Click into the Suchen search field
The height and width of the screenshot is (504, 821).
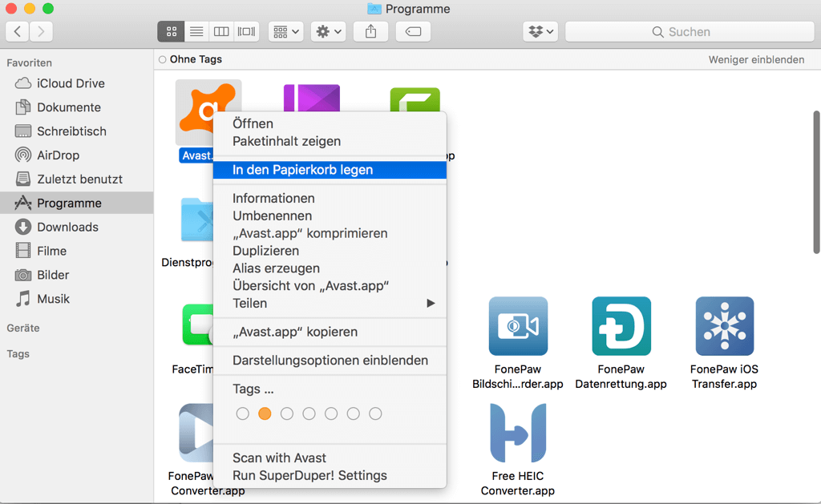(x=690, y=31)
